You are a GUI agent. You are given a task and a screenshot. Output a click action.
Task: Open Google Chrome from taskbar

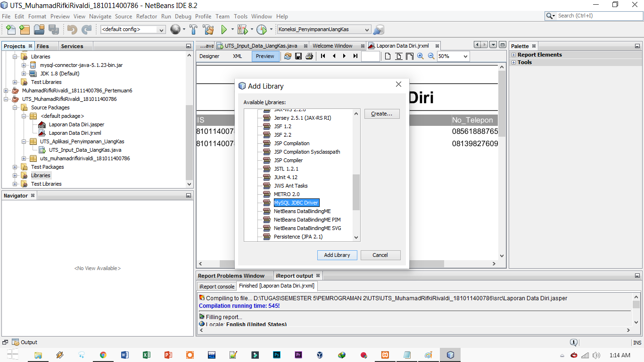[103, 355]
